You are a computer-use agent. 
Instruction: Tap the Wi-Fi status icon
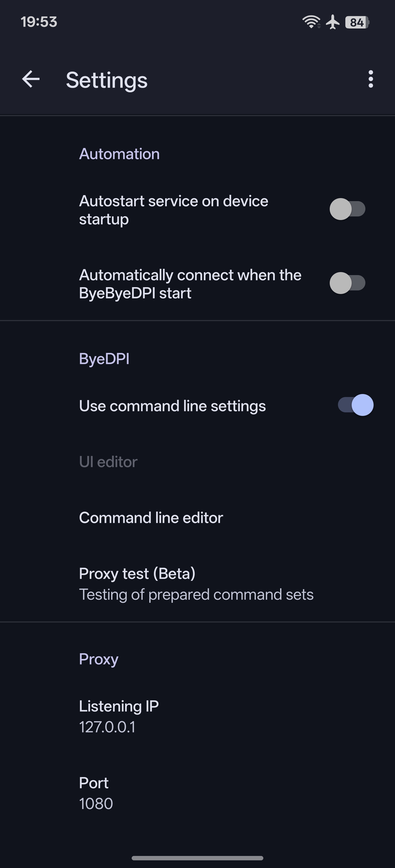(x=311, y=22)
